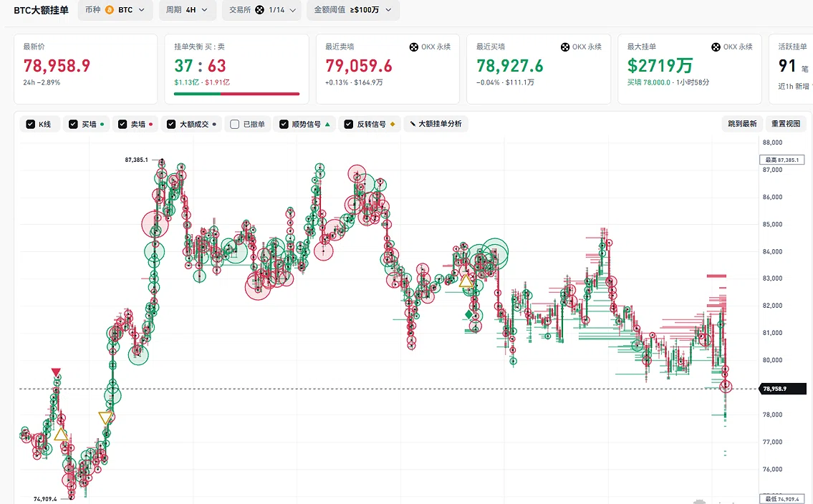Click the 74,909.4 low label on chart
Screen dimensions: 813x504
coord(45,499)
